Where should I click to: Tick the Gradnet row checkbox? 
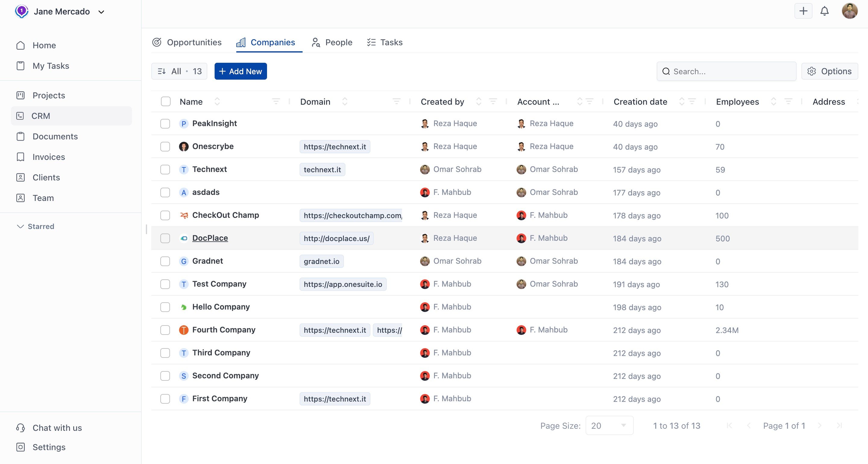point(165,261)
